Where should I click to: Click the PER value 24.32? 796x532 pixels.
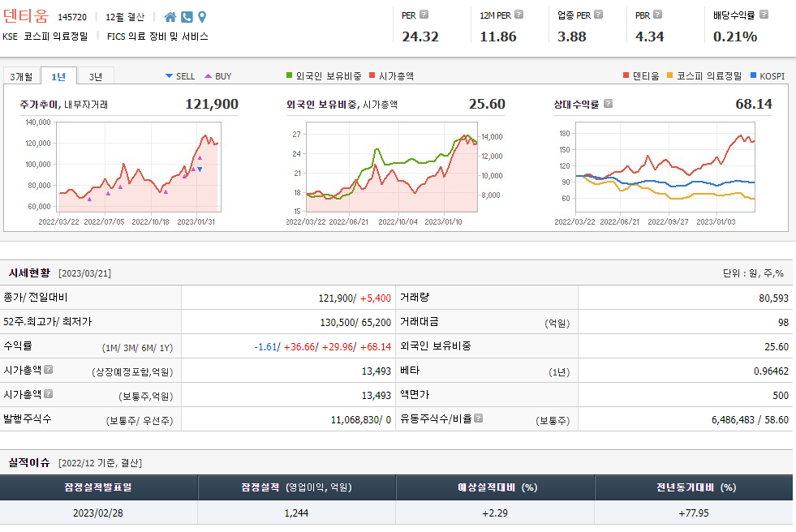tap(420, 36)
